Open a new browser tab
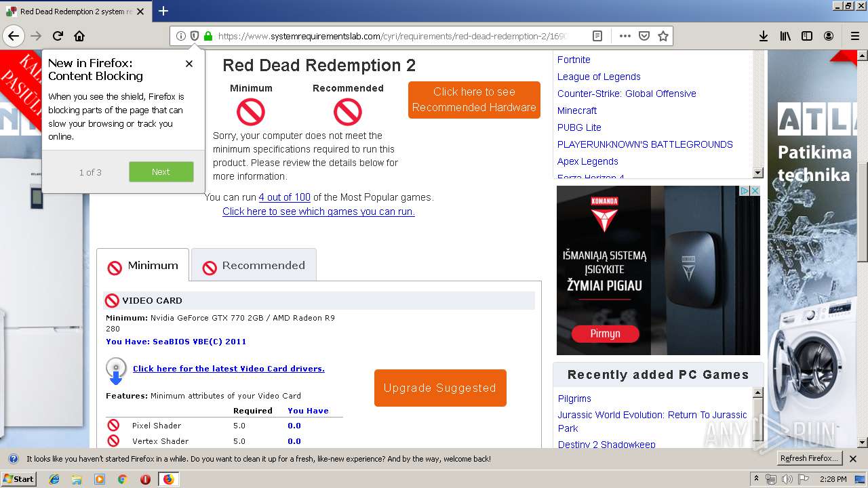The image size is (868, 488). click(x=163, y=11)
